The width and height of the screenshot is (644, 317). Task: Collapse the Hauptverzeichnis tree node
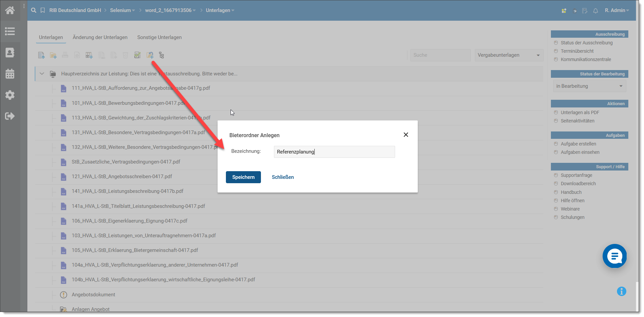[x=42, y=74]
